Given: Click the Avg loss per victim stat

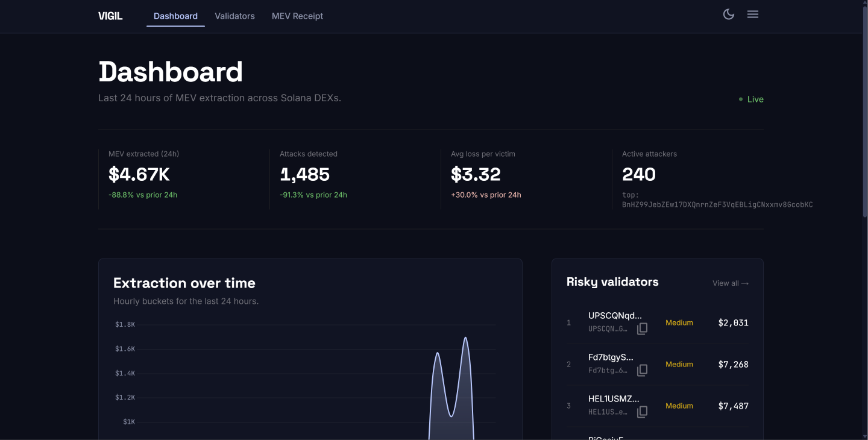Looking at the screenshot, I should click(476, 174).
